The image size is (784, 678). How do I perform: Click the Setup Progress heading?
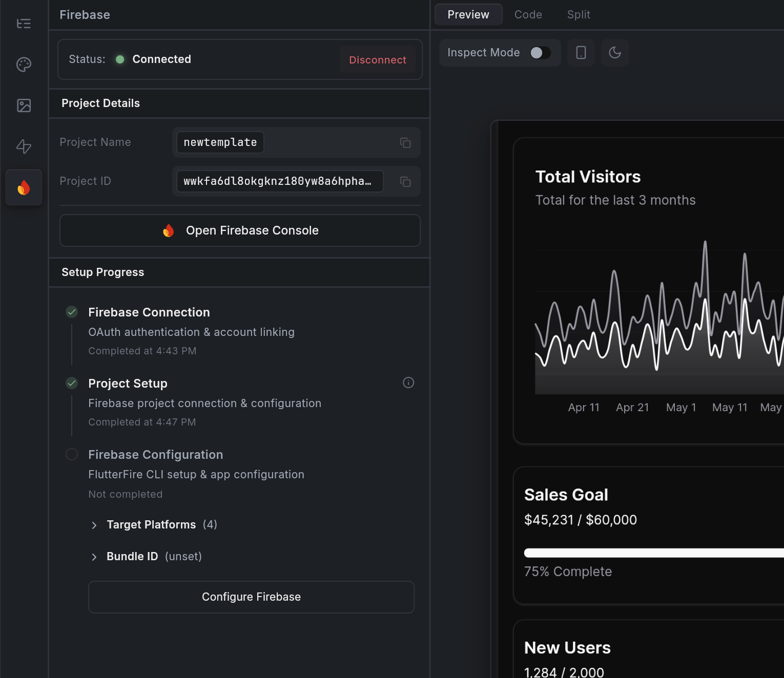click(x=102, y=272)
